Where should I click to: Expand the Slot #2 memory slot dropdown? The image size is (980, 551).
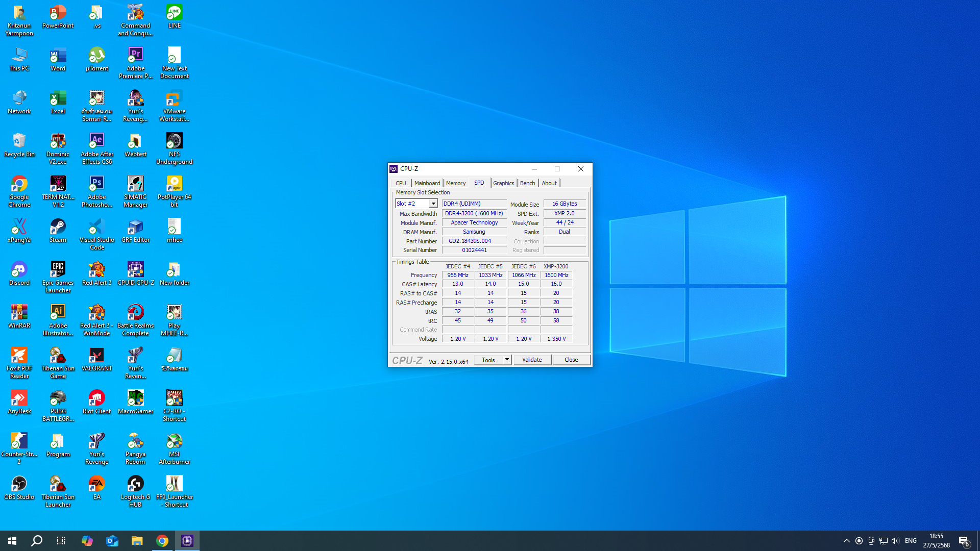tap(433, 204)
